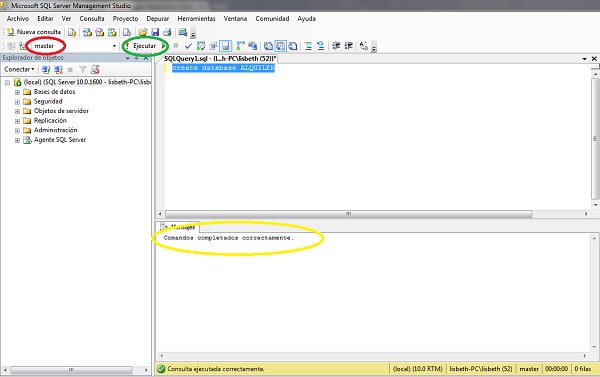Click the print icon
This screenshot has width=600, height=377.
point(167,33)
